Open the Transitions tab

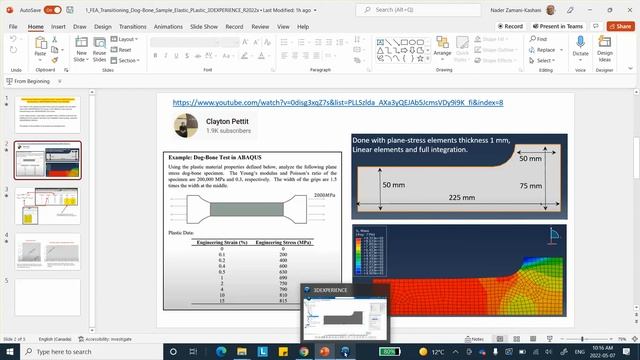(133, 27)
